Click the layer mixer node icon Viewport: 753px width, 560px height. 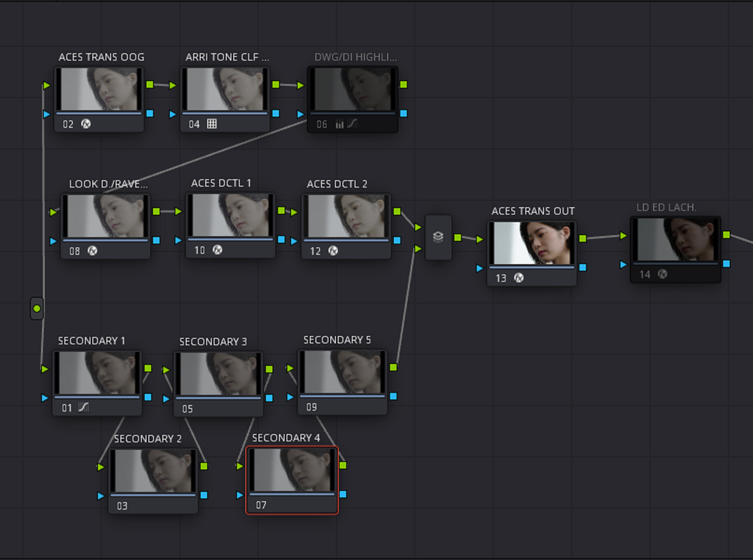pos(438,237)
